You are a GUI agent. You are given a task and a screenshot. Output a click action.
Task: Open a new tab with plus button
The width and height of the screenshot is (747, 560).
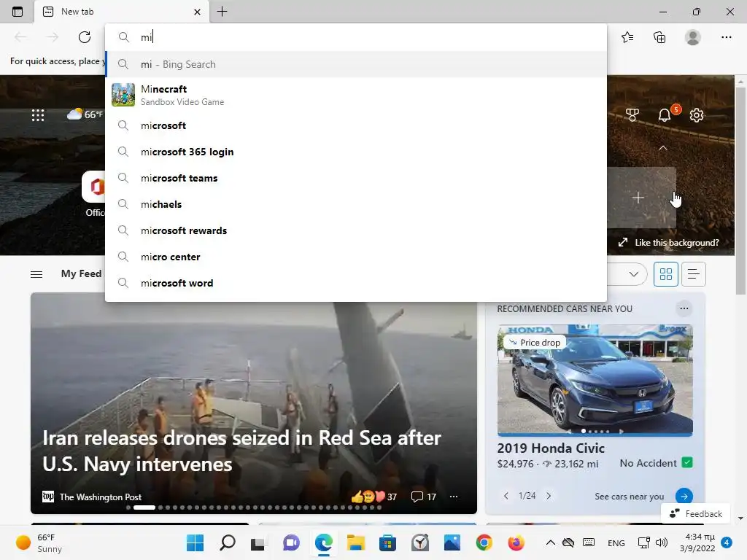pyautogui.click(x=222, y=12)
